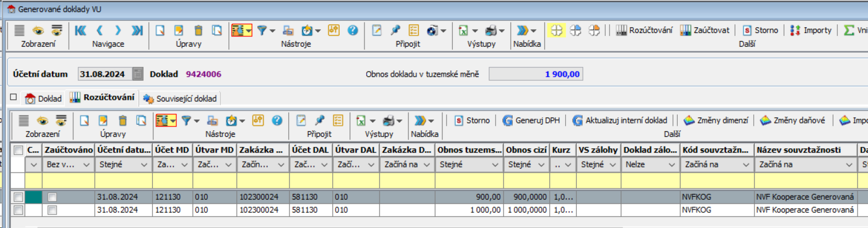Click Storno in top toolbar
The image size is (868, 228).
coord(760,31)
